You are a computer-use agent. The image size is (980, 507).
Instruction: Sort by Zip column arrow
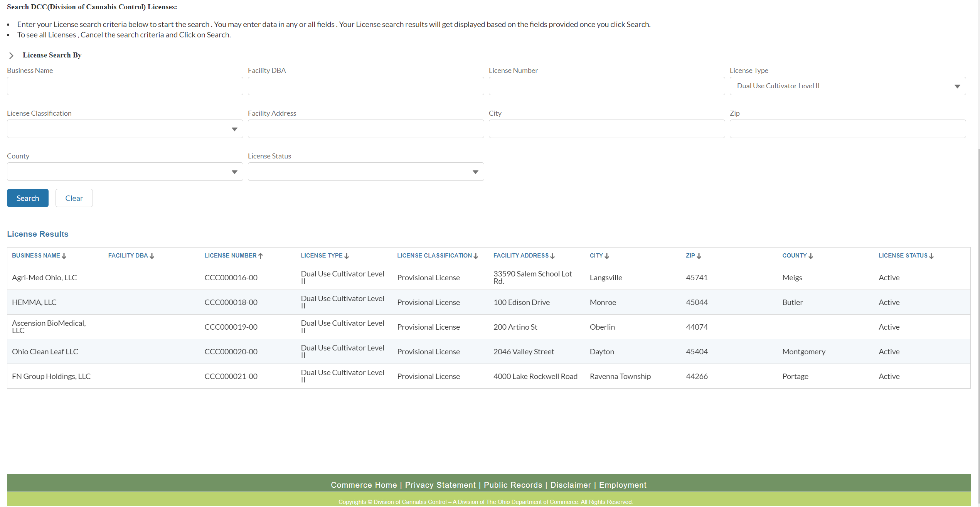[699, 256]
